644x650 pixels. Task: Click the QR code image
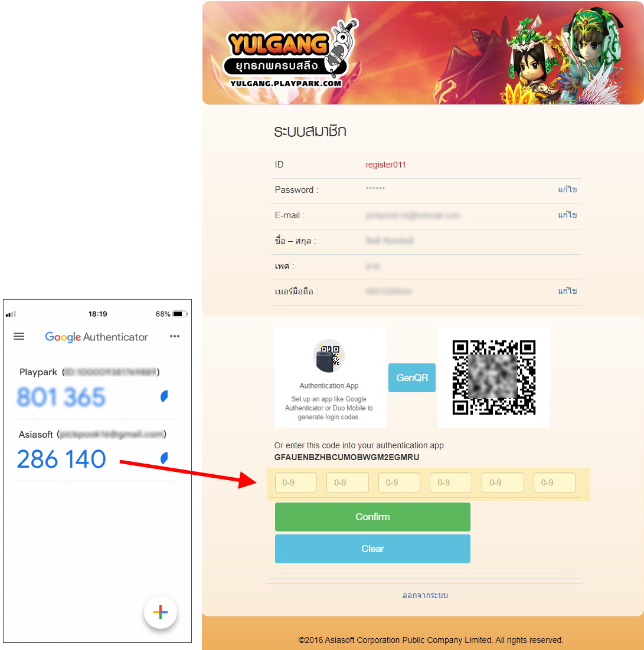[494, 377]
